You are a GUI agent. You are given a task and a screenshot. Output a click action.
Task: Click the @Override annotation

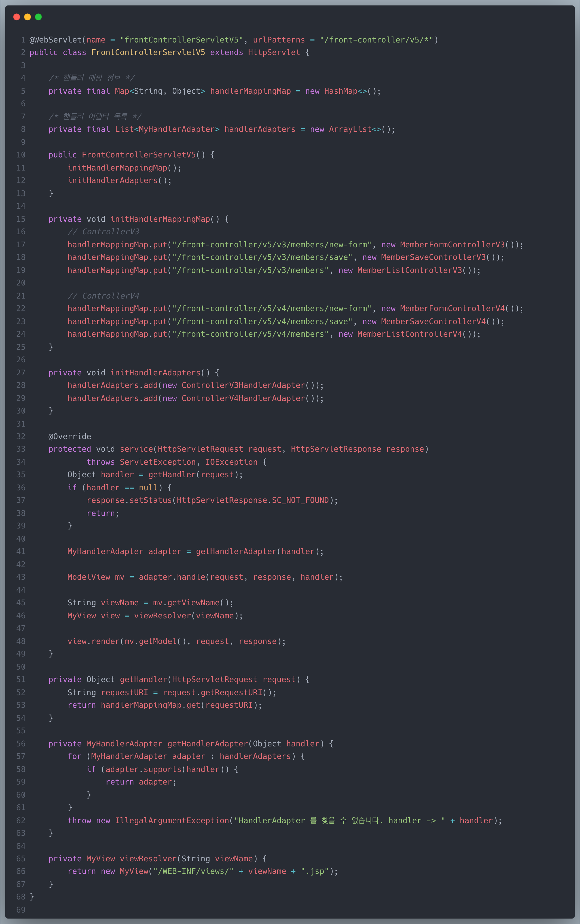tap(69, 437)
